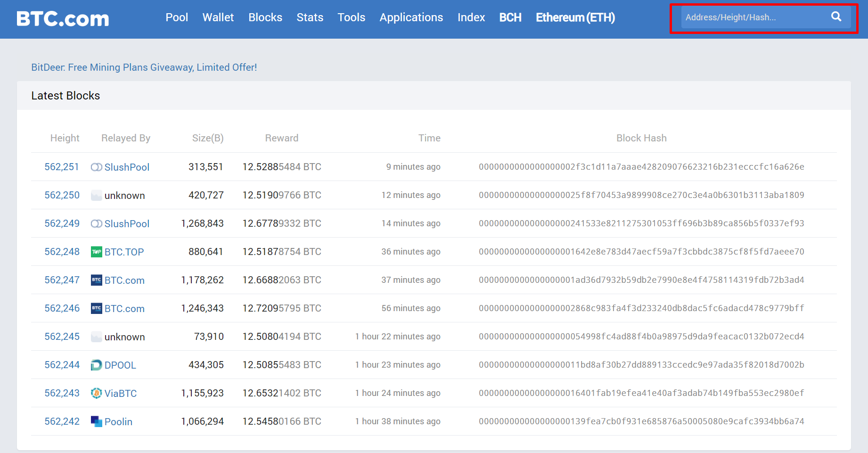868x453 pixels.
Task: Open block height 562,242
Action: pyautogui.click(x=62, y=421)
